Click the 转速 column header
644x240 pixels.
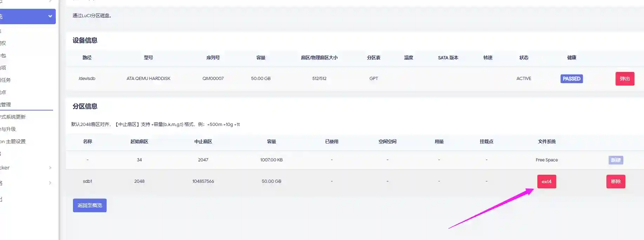[x=488, y=58]
